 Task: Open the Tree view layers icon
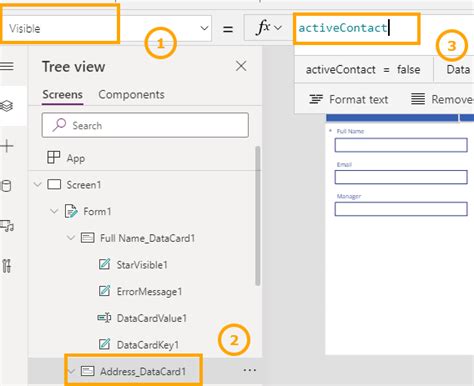(x=7, y=106)
